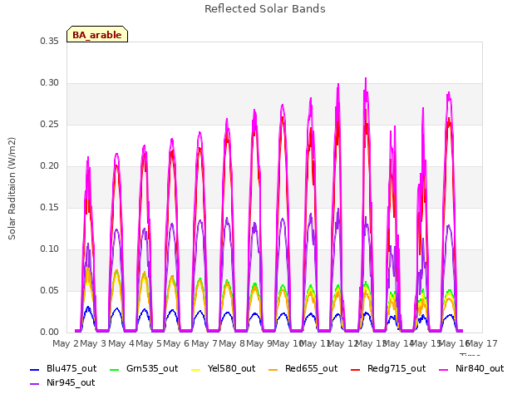The width and height of the screenshot is (532, 399).
Task: Click the 0.15 y-axis tick label
Action: click(50, 207)
